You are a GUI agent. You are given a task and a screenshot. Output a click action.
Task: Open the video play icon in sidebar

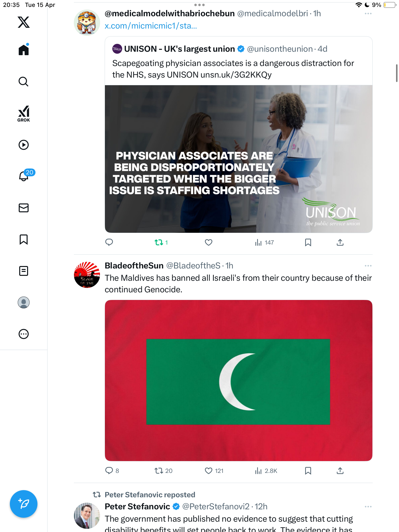[24, 145]
